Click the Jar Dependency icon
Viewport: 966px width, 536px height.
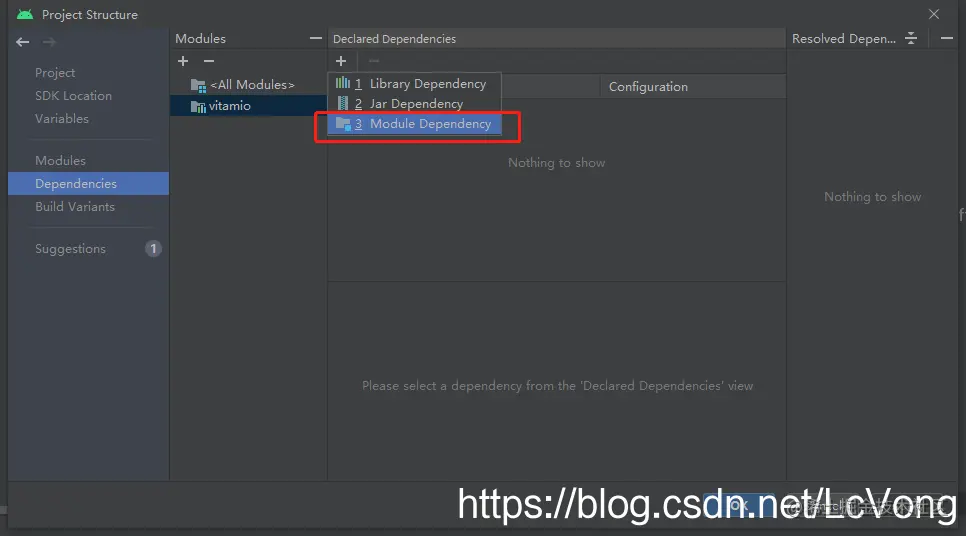pyautogui.click(x=343, y=104)
